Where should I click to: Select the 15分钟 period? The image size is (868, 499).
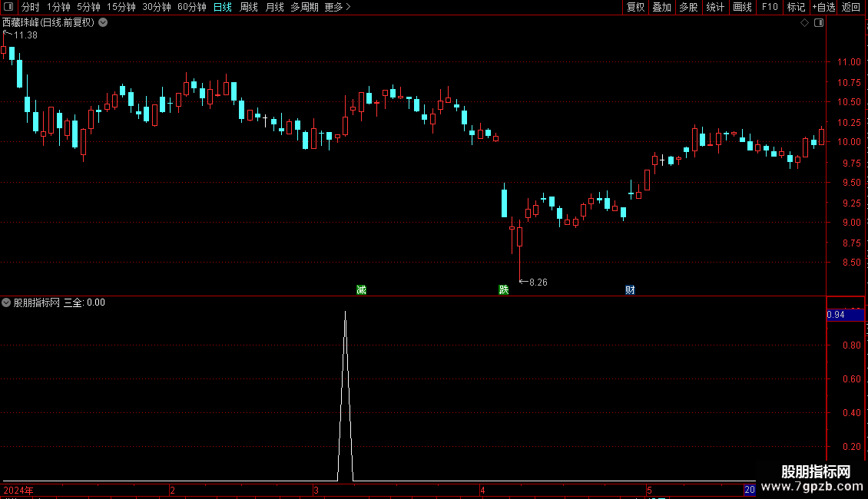(x=121, y=7)
